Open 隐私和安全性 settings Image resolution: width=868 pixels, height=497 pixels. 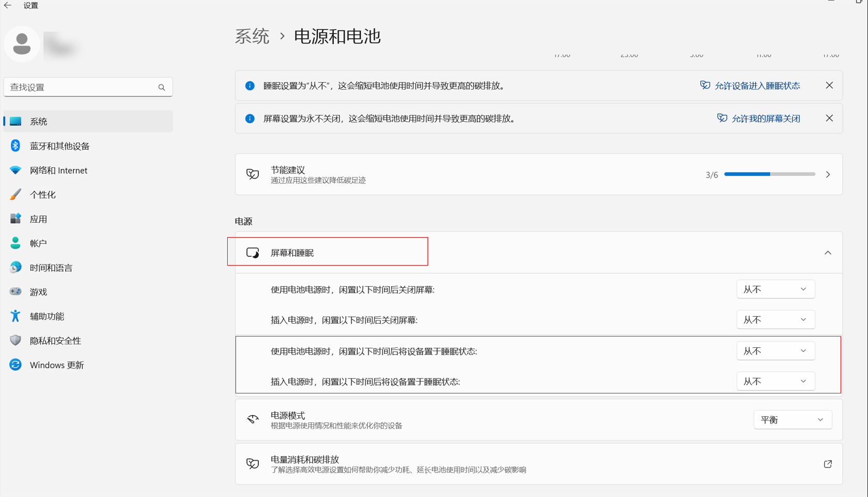[x=55, y=341]
